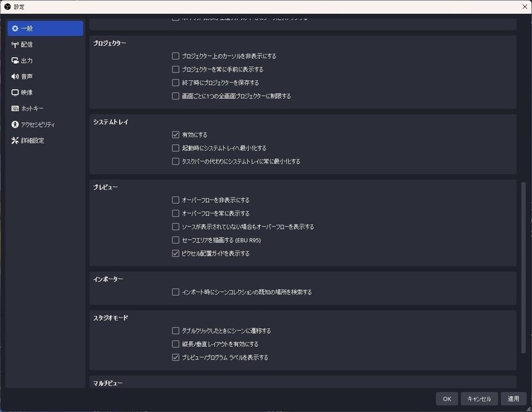Viewport: 532px width, 412px height.
Task: Enable 縦長/垂直 レイアウトを有効にする
Action: [176, 344]
